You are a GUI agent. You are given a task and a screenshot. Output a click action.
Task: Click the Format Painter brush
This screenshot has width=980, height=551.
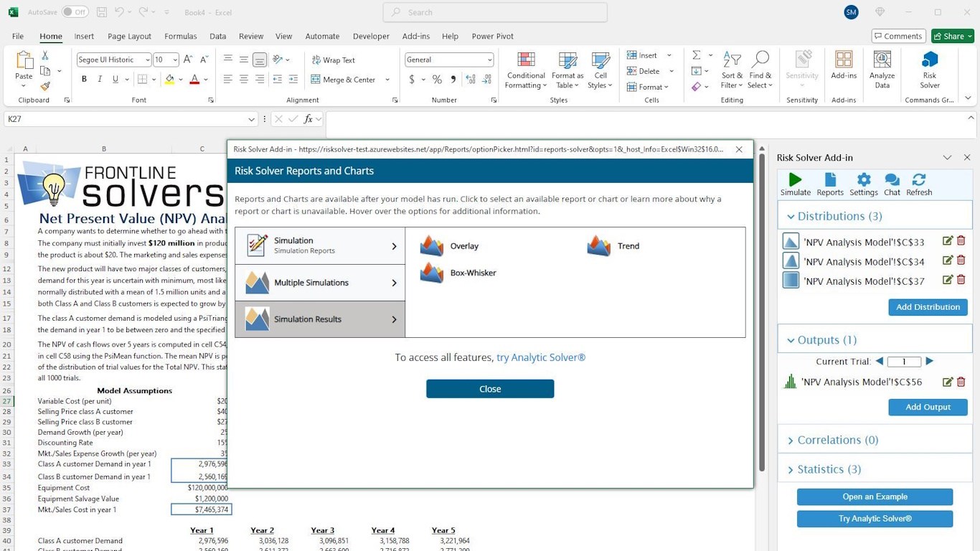point(45,86)
